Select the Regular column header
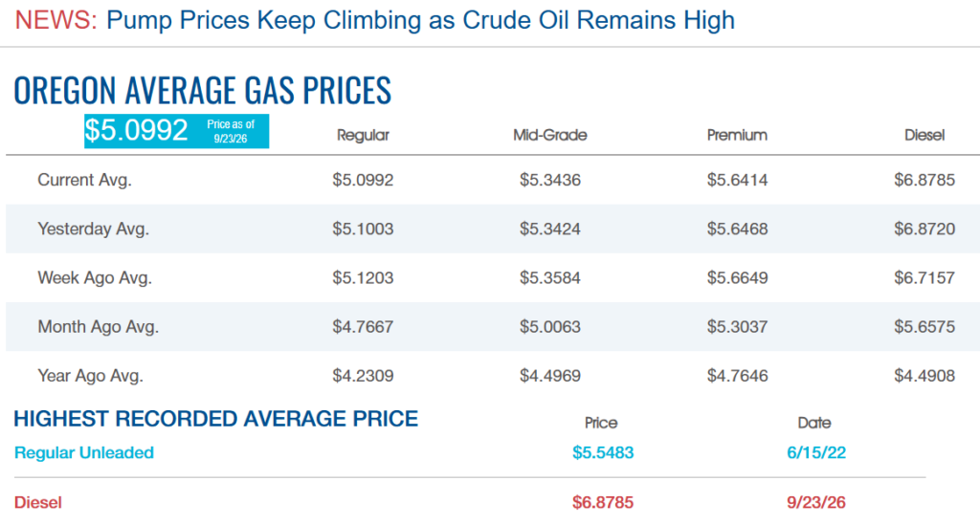 pos(363,135)
